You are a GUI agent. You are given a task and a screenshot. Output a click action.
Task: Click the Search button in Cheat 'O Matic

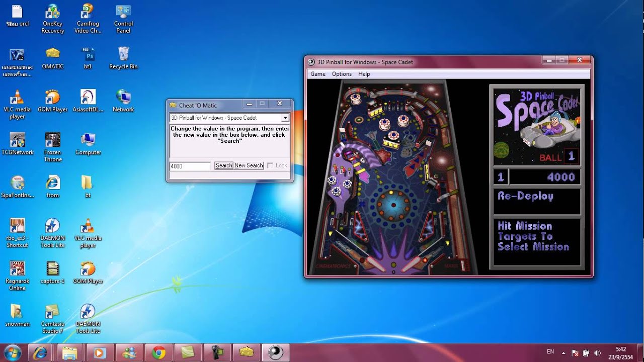click(x=224, y=165)
